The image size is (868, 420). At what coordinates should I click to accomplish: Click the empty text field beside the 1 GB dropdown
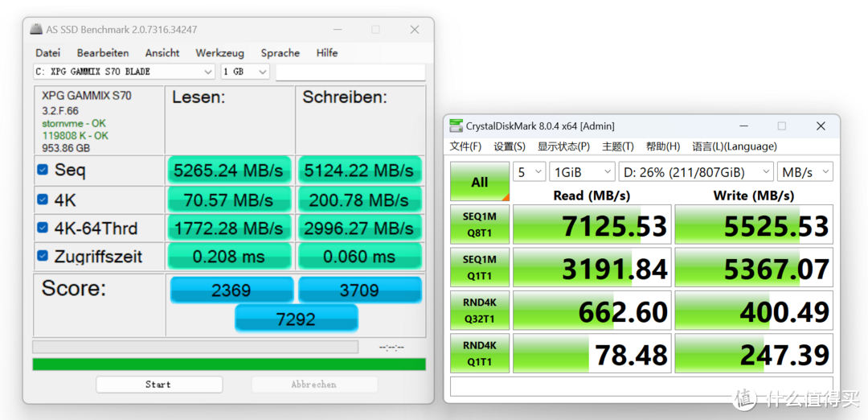click(350, 72)
